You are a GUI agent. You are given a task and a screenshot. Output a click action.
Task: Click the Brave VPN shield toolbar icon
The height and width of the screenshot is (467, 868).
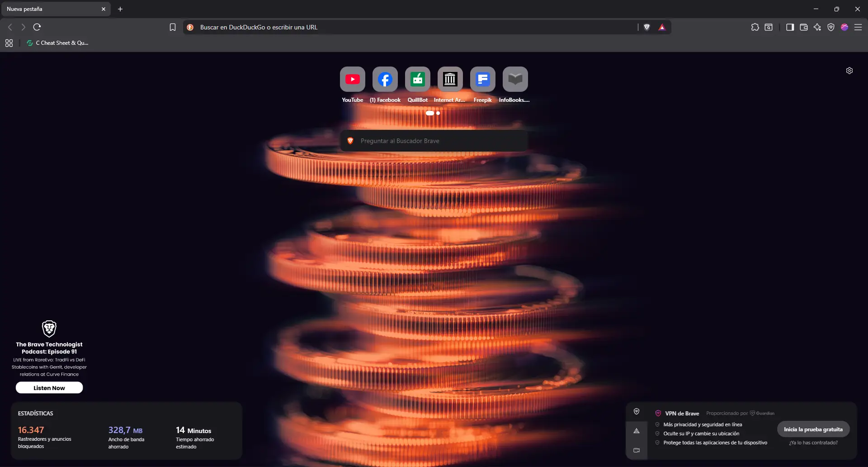pos(831,27)
